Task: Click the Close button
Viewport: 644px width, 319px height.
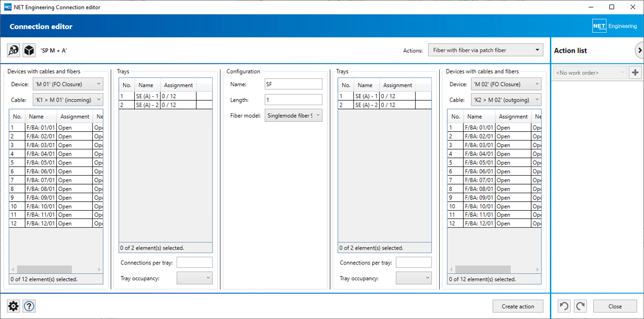Action: pos(615,306)
